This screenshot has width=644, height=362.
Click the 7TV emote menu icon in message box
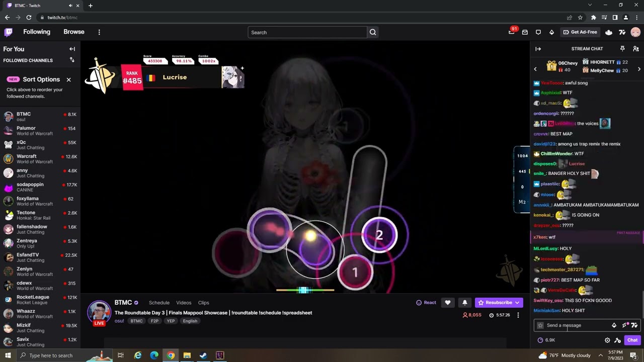634,325
